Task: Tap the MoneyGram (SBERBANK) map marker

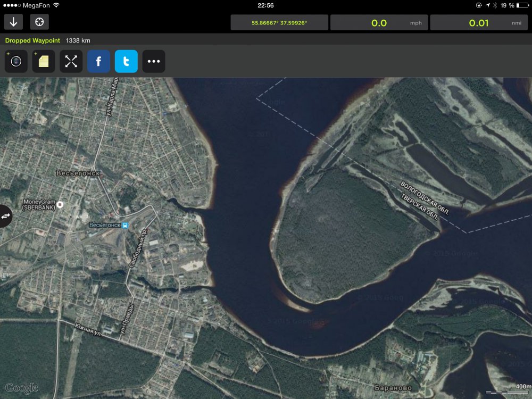Action: pyautogui.click(x=60, y=205)
